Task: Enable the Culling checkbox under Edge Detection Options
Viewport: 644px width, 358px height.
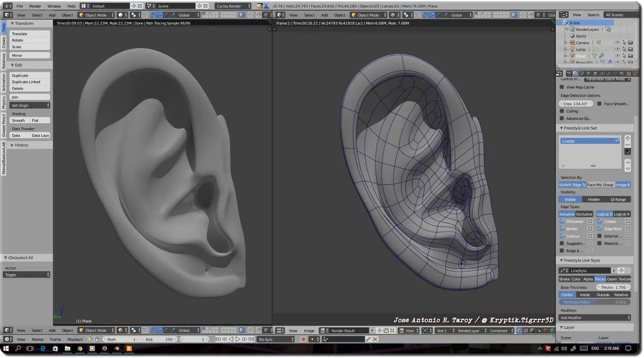Action: pos(562,111)
